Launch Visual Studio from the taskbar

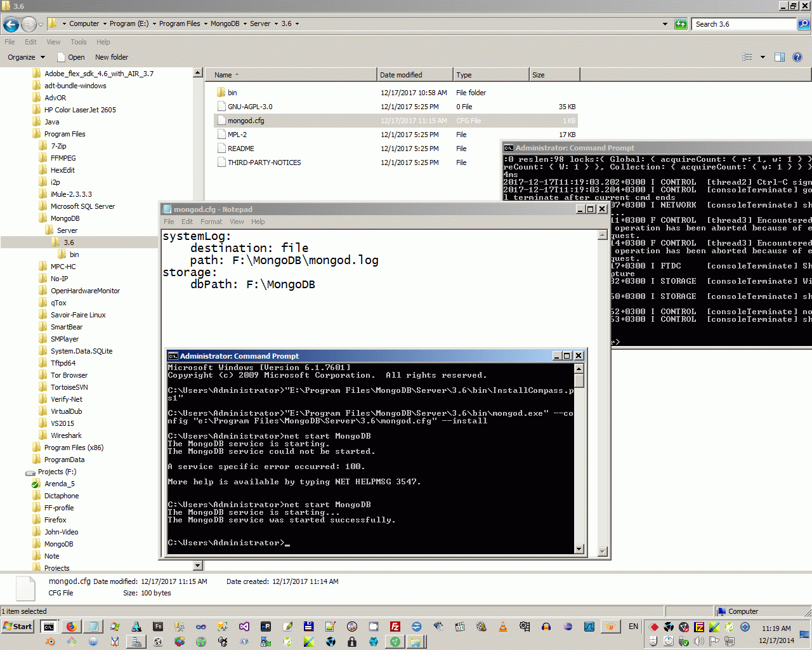(244, 627)
